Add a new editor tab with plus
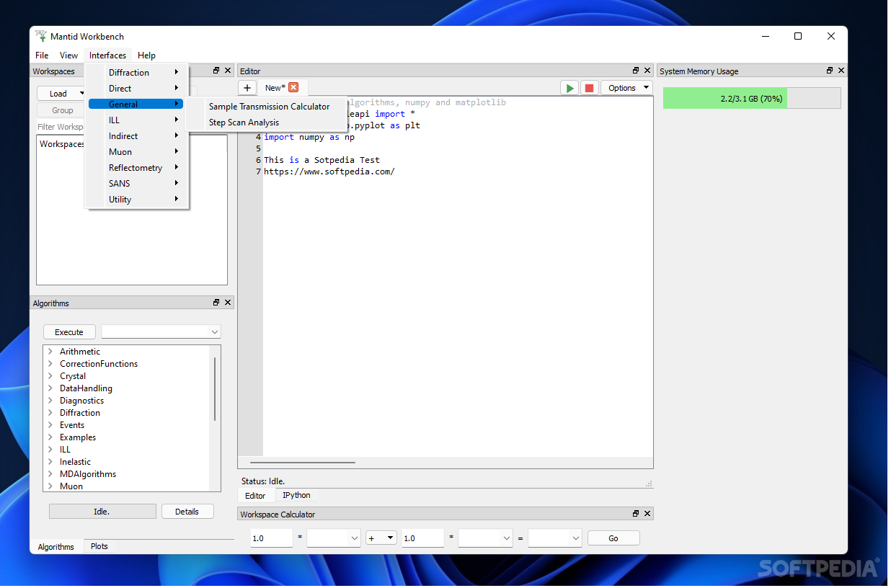Screen dimensions: 891x588 coord(247,88)
